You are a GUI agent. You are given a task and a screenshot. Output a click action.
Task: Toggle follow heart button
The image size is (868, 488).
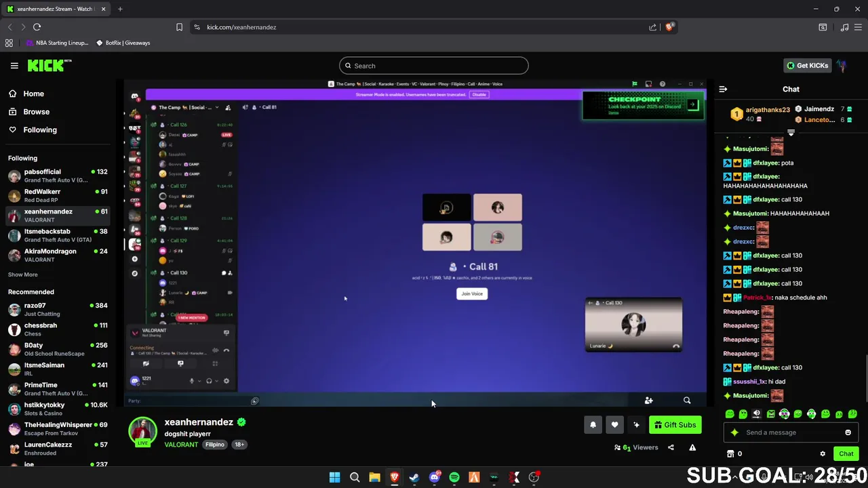[x=614, y=425]
